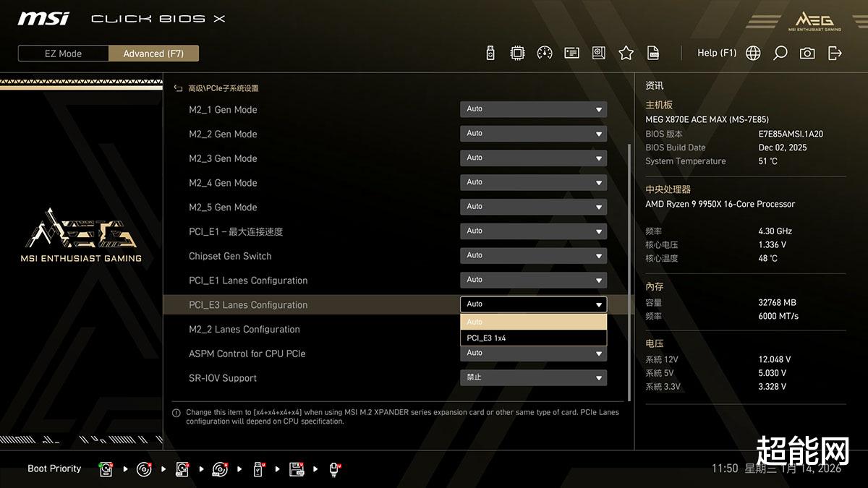Click memory speed 6000 MT/s
The width and height of the screenshot is (868, 488).
tap(779, 316)
